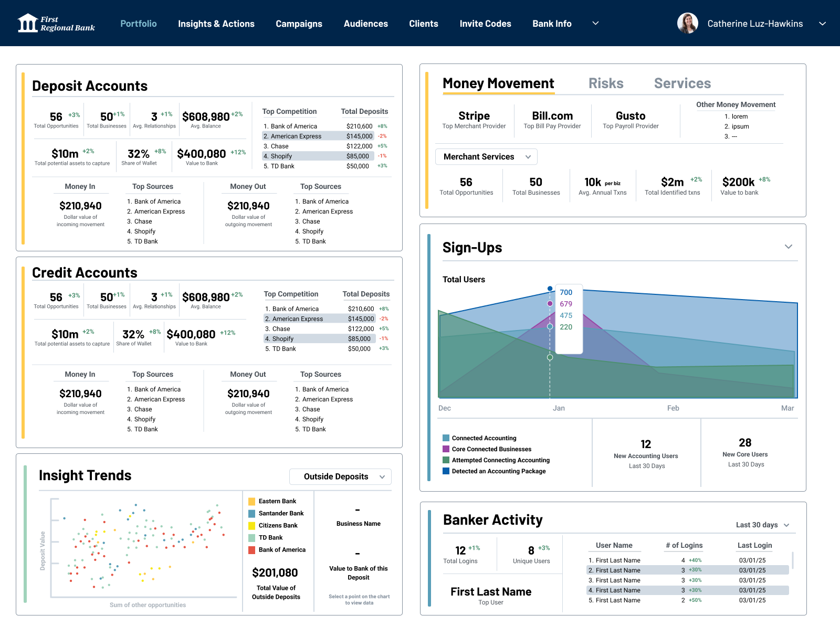Image resolution: width=840 pixels, height=637 pixels.
Task: Click the 10k Avg. Annual Txns figure
Action: click(x=593, y=182)
